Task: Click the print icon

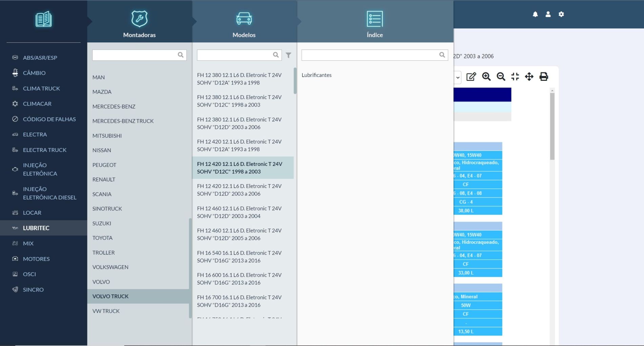Action: 543,77
